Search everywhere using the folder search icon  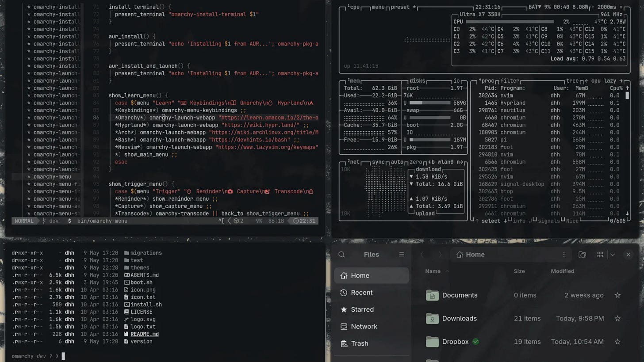tap(582, 255)
